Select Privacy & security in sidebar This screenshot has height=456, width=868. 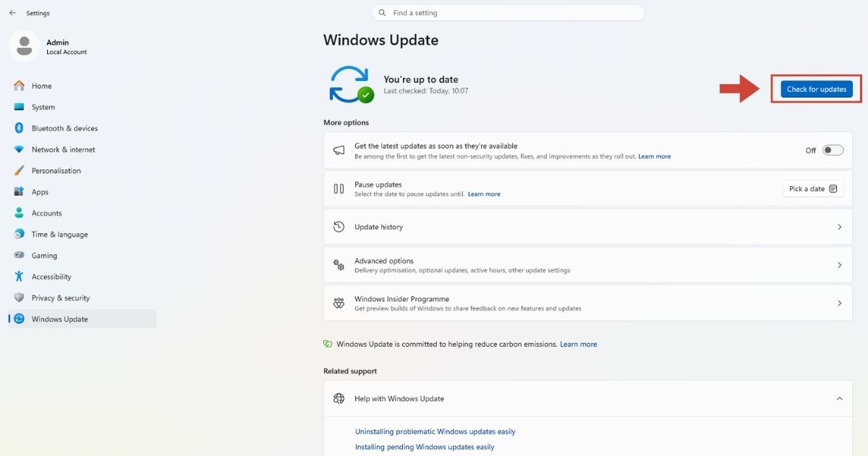[82, 297]
